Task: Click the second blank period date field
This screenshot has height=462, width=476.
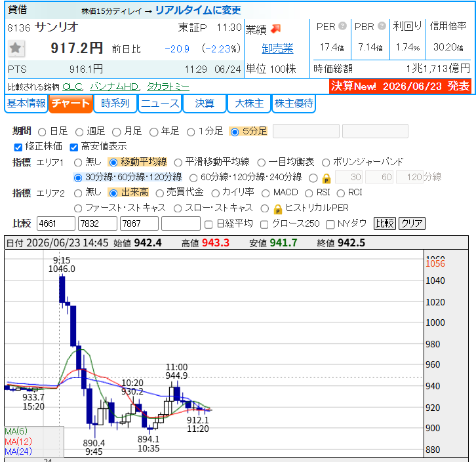Action: pos(375,131)
